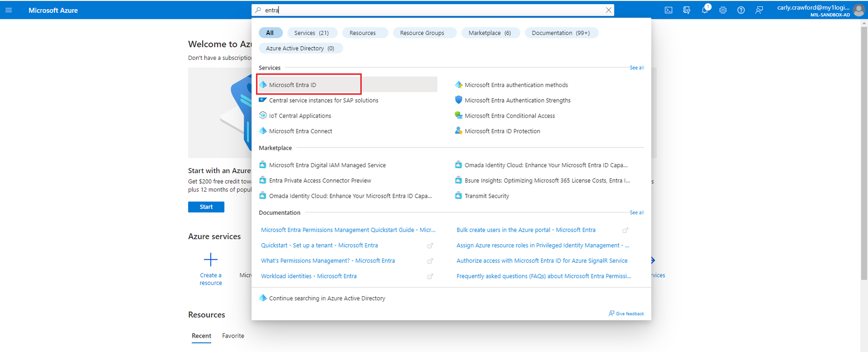Click the Entra Conditional Access icon
The height and width of the screenshot is (352, 868).
point(458,115)
